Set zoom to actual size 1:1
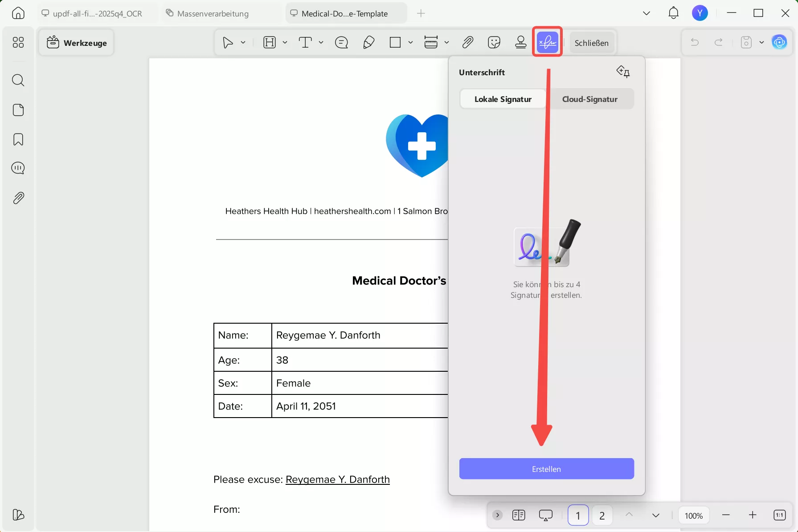The image size is (798, 532). pos(780,515)
